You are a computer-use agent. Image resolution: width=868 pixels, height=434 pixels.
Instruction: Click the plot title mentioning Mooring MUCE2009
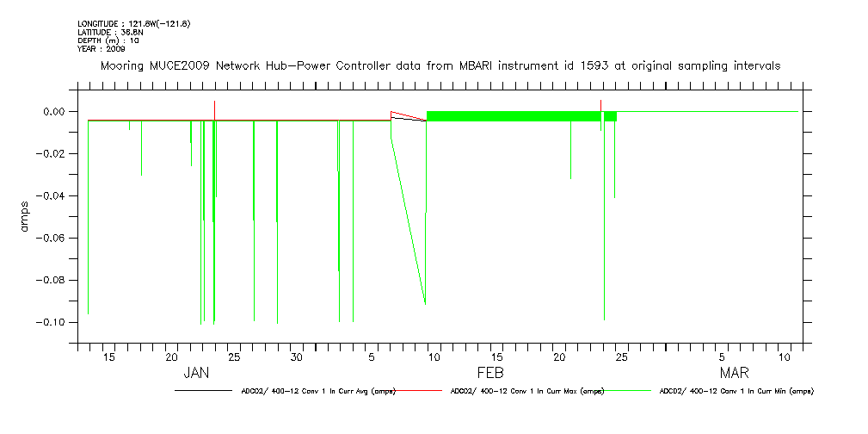click(x=440, y=65)
